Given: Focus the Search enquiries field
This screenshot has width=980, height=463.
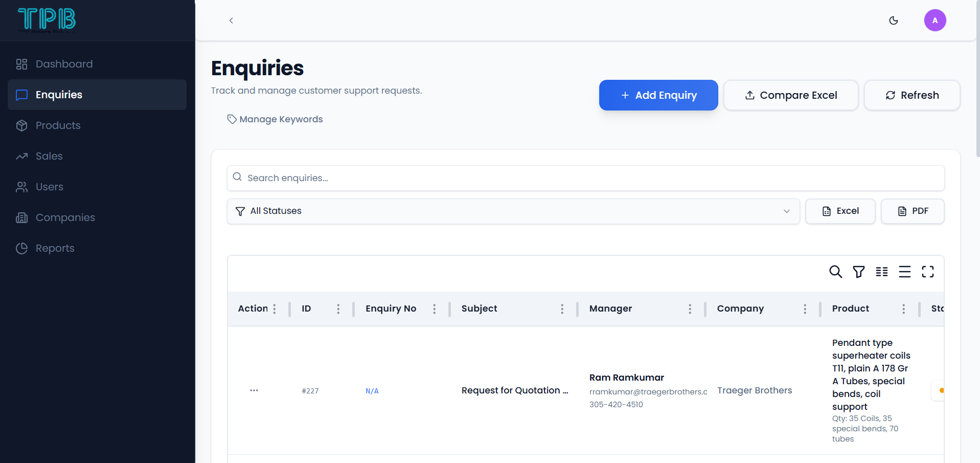Looking at the screenshot, I should click(x=585, y=178).
